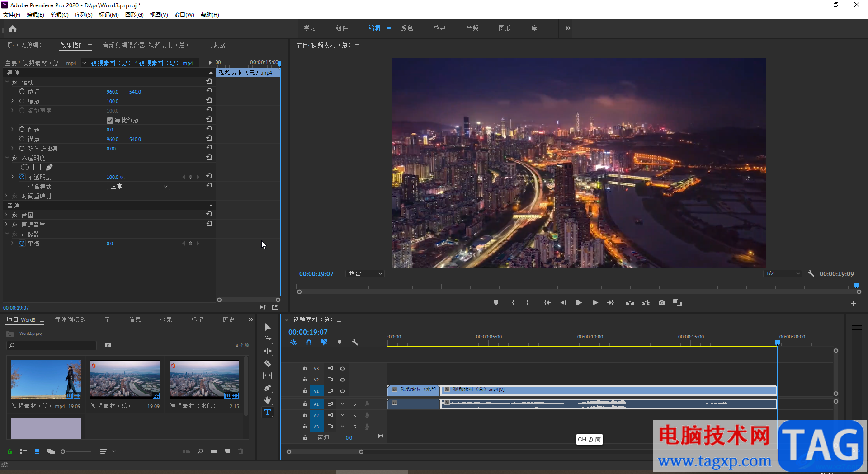Select the Ripple Edit tool

(x=268, y=351)
